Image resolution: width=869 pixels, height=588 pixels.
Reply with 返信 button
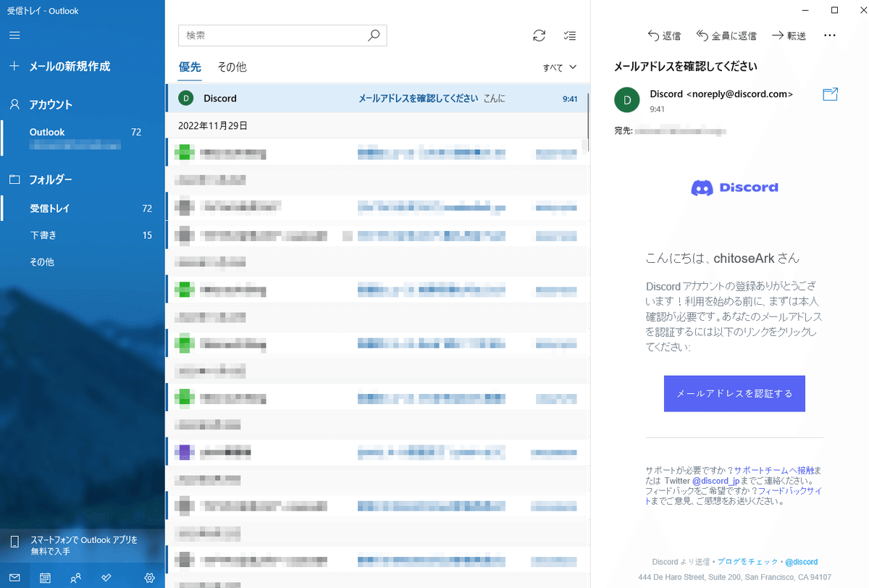click(664, 35)
